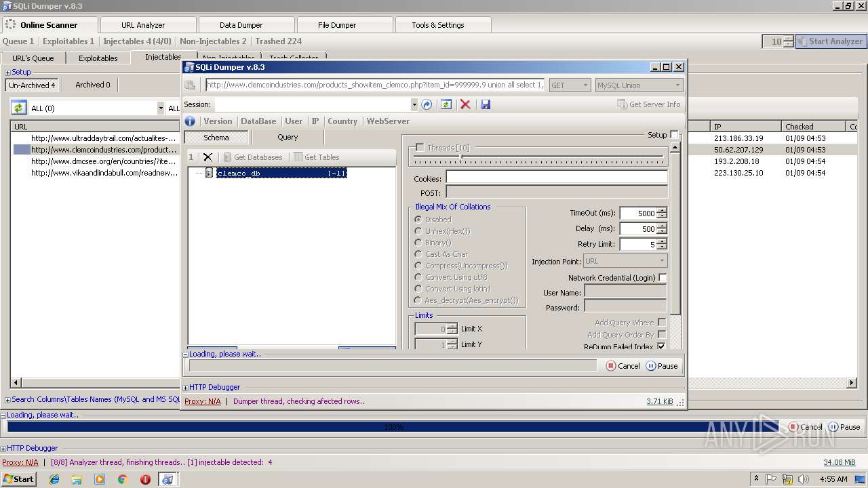Toggle Add Query Where checkbox
The image size is (868, 488).
point(662,323)
